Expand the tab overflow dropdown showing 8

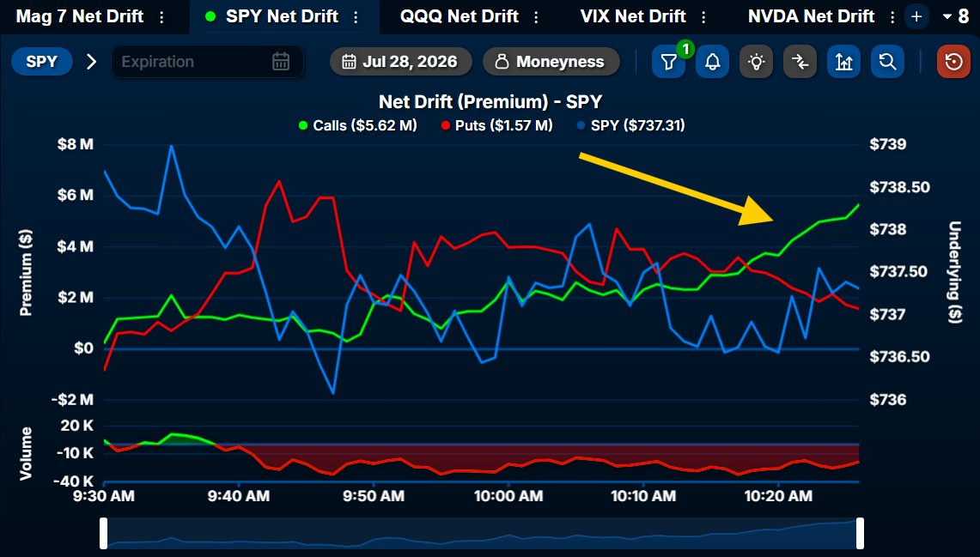coord(956,17)
